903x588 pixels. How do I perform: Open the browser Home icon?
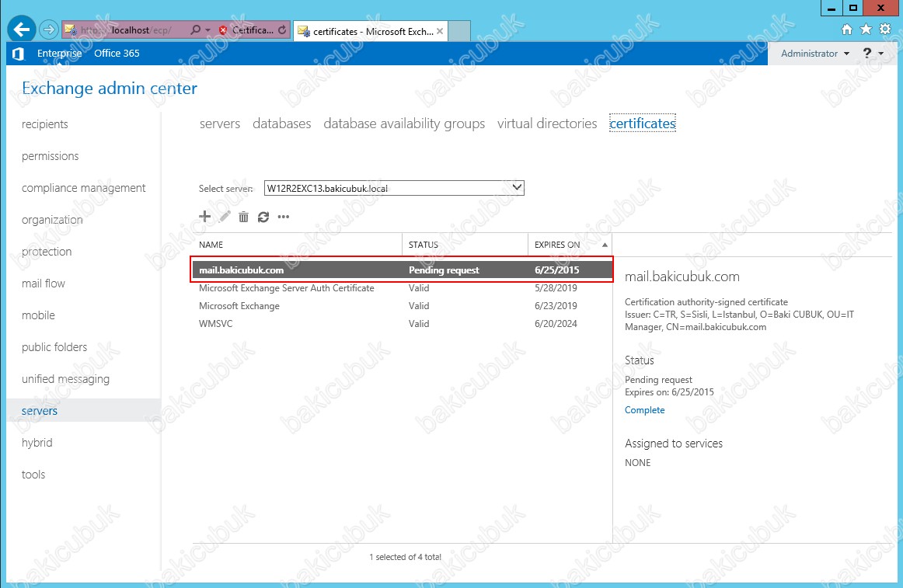(846, 30)
